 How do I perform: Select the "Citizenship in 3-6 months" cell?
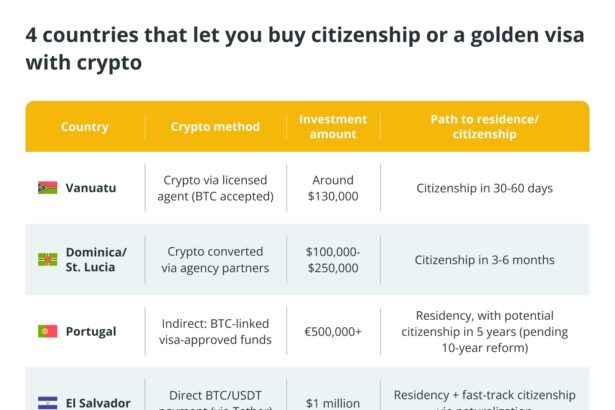coord(484,259)
